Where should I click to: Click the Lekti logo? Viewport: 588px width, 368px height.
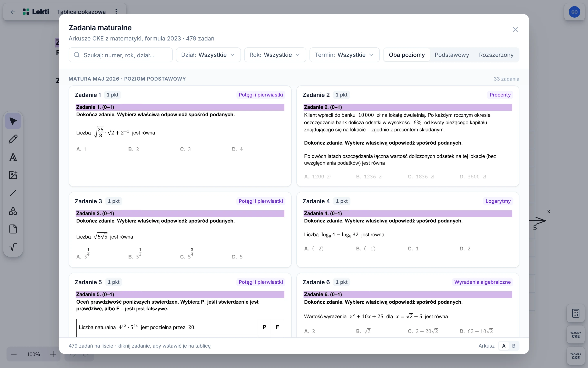click(36, 12)
